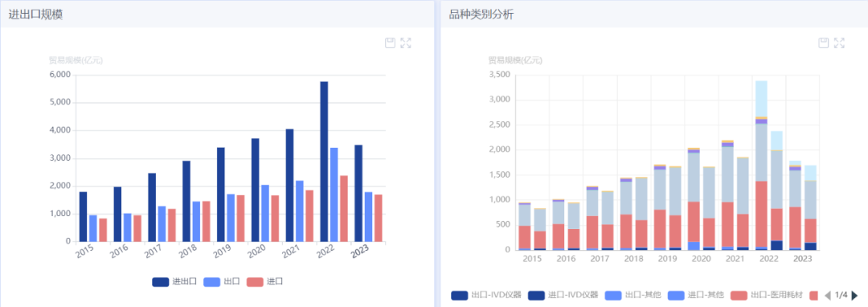868x307 pixels.
Task: Toggle the 出口-IVD仪器 legend series
Action: [x=486, y=296]
